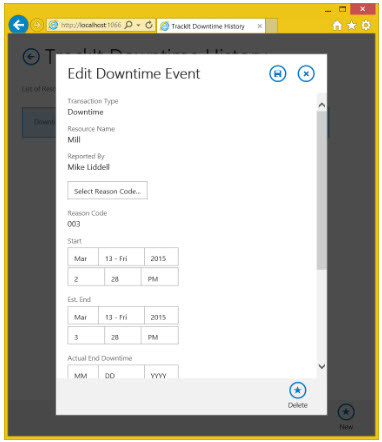Viewport: 382px width, 442px height.
Task: Click the page back arrow beside title
Action: pos(31,57)
